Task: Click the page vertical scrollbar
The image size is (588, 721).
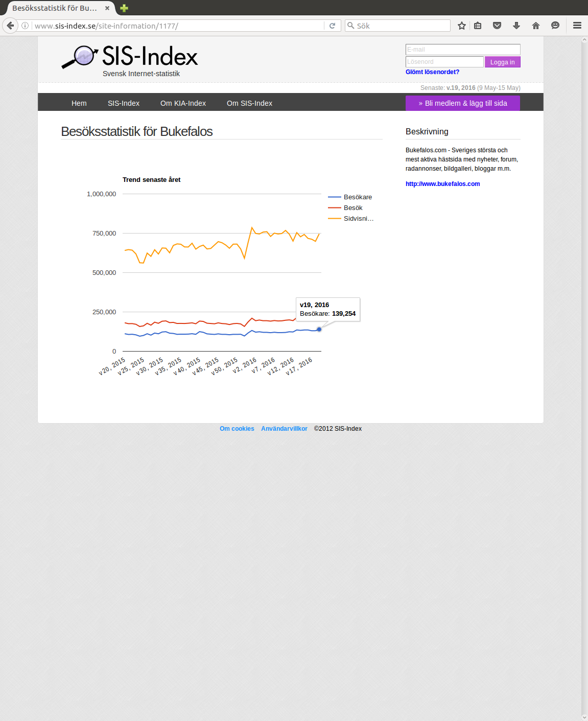Action: [x=584, y=378]
